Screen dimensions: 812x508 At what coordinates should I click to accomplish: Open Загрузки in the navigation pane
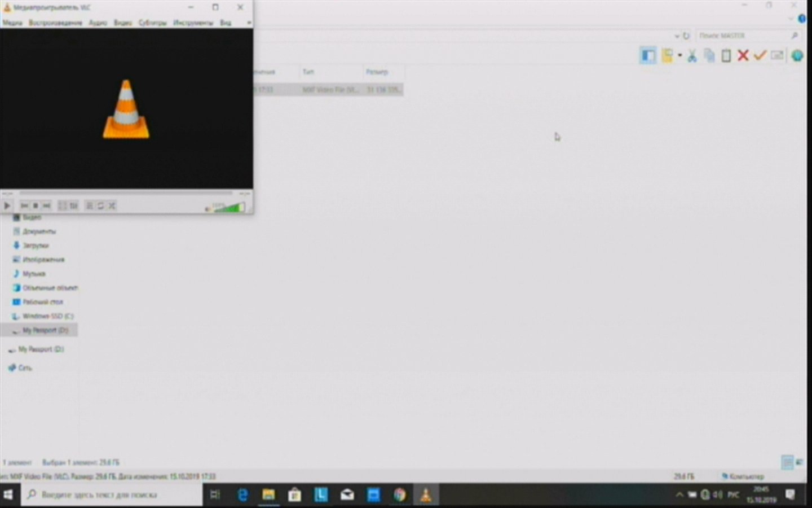click(x=36, y=246)
